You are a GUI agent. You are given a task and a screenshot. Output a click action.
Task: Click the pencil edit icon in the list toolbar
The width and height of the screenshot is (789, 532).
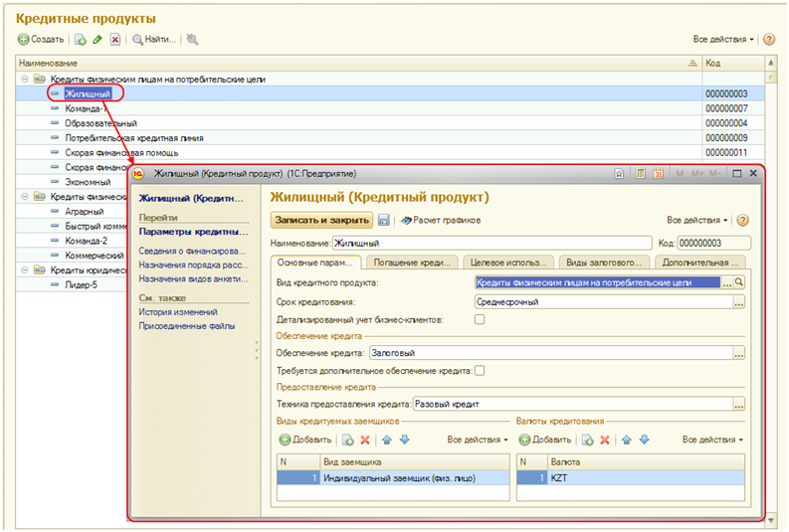98,40
